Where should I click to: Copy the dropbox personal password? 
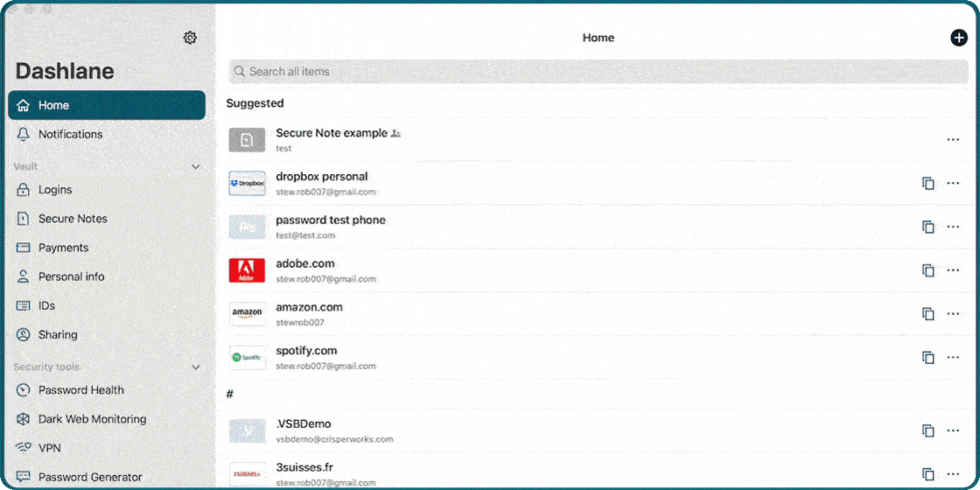(927, 183)
